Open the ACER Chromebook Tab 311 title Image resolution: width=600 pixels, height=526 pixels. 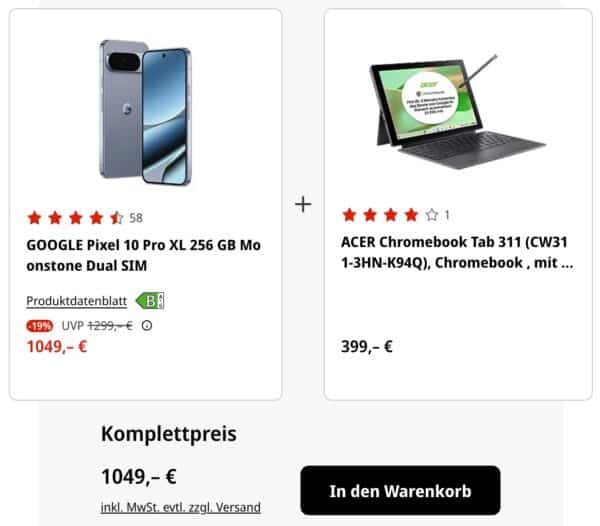(457, 252)
